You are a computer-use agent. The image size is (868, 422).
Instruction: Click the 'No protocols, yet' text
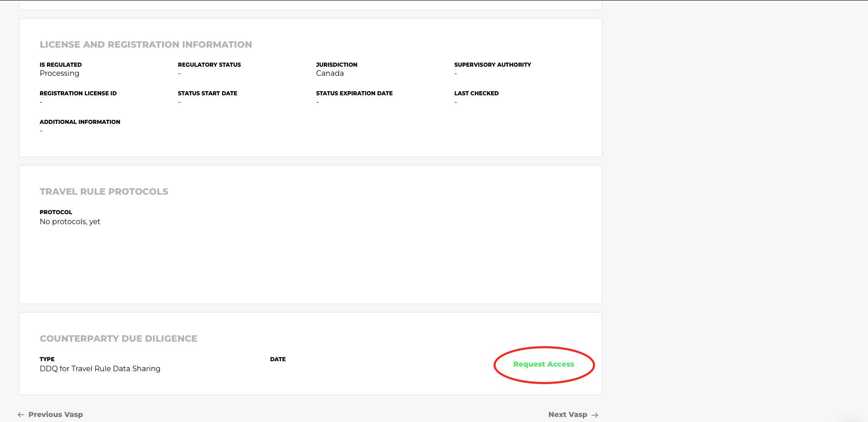(70, 221)
